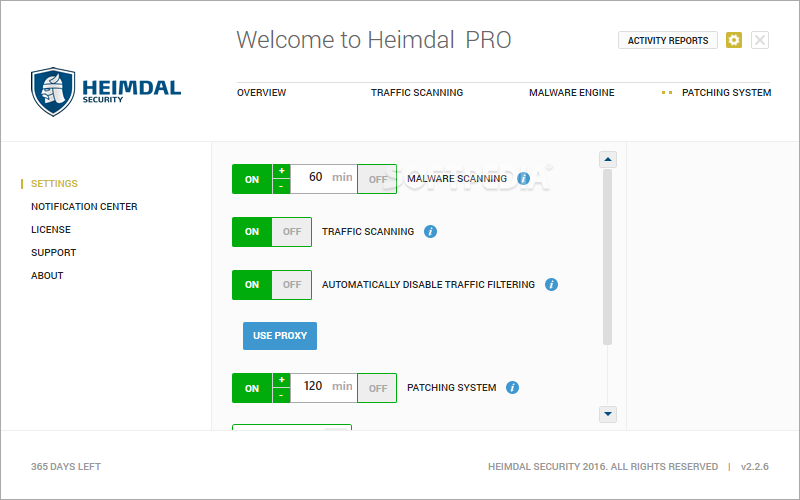Open the Overview tab
Screen dimensions: 800x500
[x=261, y=93]
